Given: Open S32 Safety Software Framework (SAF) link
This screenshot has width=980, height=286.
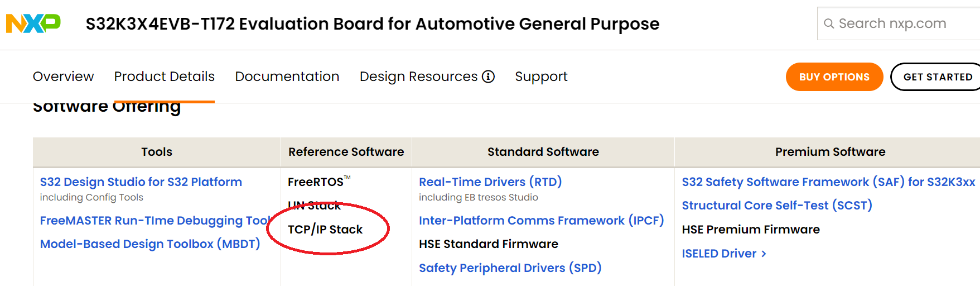Looking at the screenshot, I should tap(828, 182).
